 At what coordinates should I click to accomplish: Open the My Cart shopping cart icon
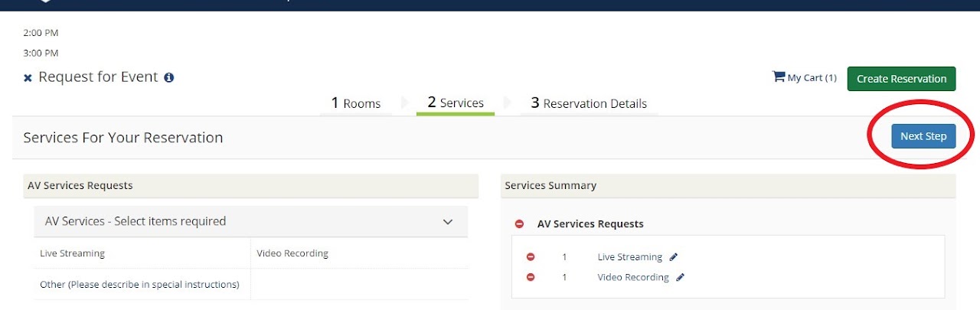779,77
